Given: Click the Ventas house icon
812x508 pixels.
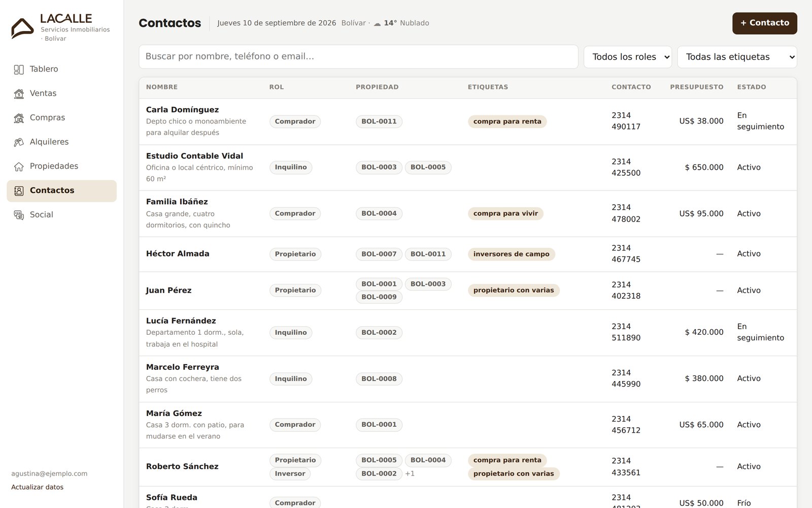Looking at the screenshot, I should point(19,93).
